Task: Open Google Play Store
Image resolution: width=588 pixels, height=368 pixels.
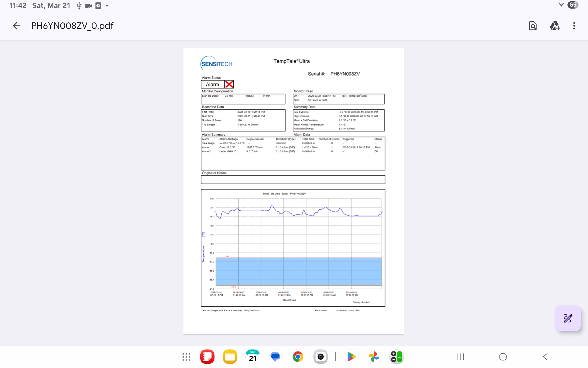Action: click(351, 357)
